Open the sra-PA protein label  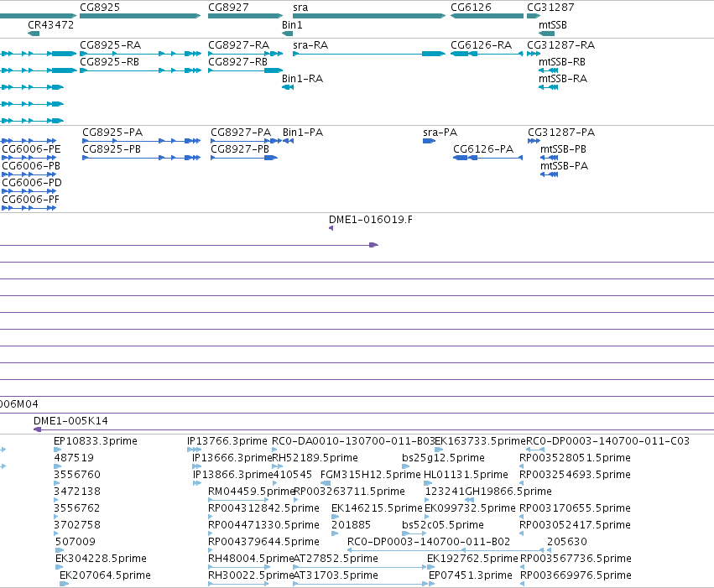tap(440, 133)
